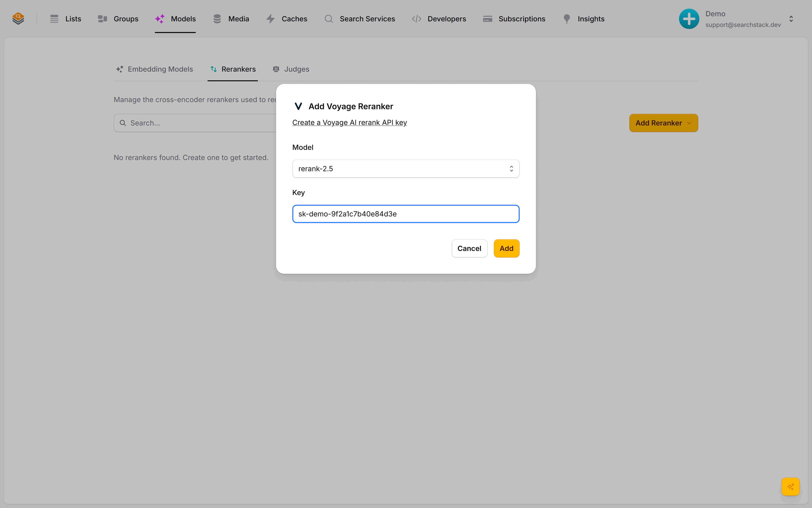The width and height of the screenshot is (812, 508).
Task: Open the Add Reranker dropdown button
Action: (663, 123)
